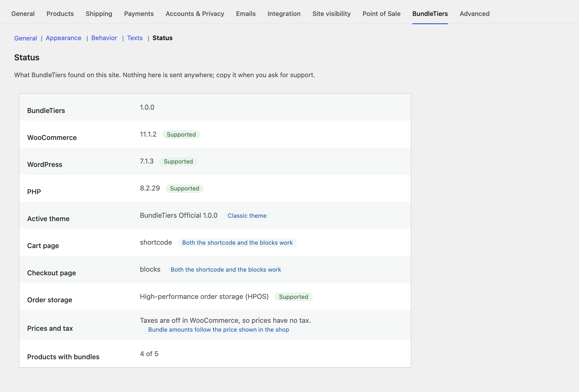Click the 4 of 5 products value
The width and height of the screenshot is (579, 392).
coord(149,354)
